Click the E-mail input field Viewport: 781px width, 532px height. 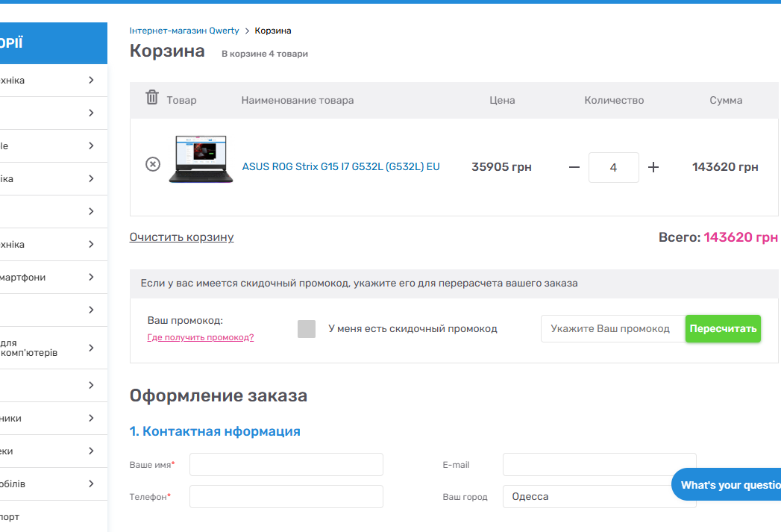coord(599,464)
